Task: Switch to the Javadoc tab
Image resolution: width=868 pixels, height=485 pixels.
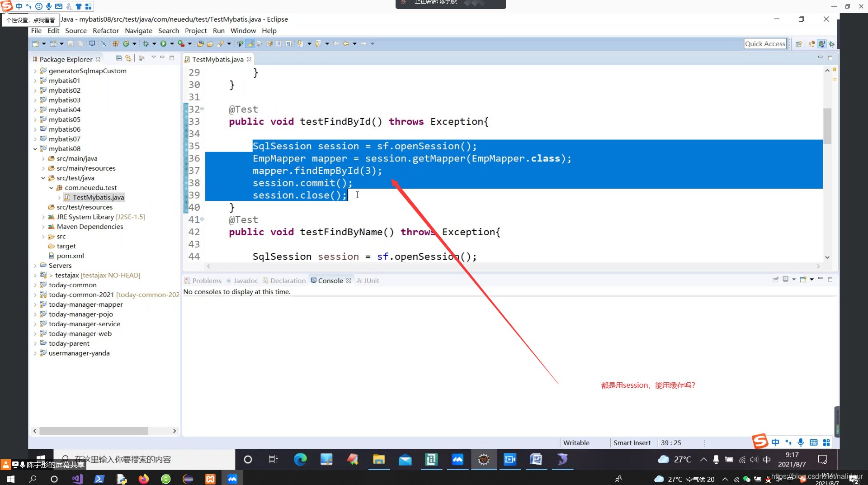Action: click(242, 281)
